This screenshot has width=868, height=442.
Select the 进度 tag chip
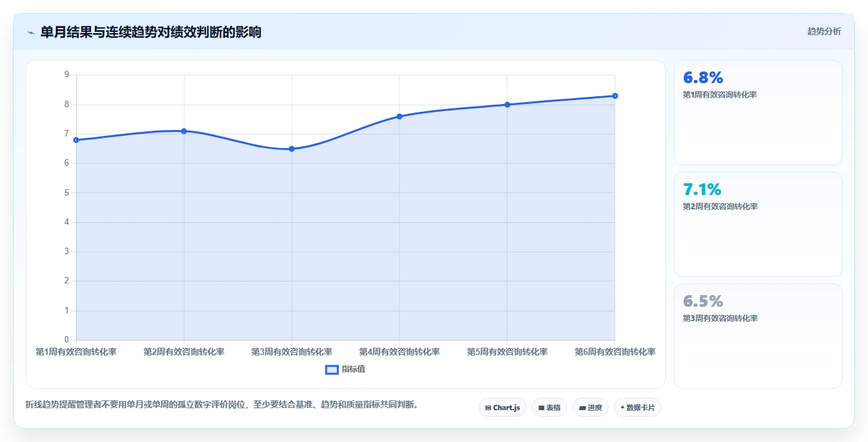(x=591, y=408)
